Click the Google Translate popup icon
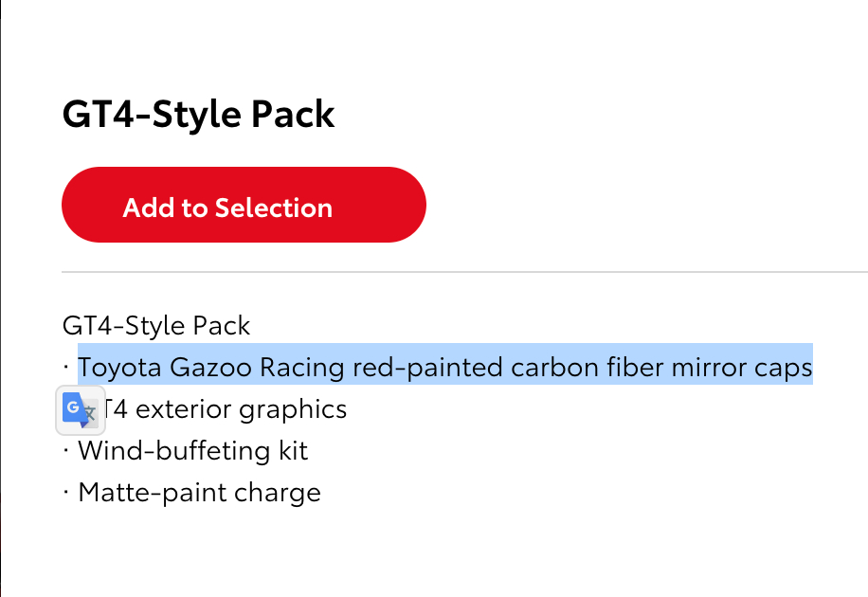The height and width of the screenshot is (597, 868). (81, 410)
